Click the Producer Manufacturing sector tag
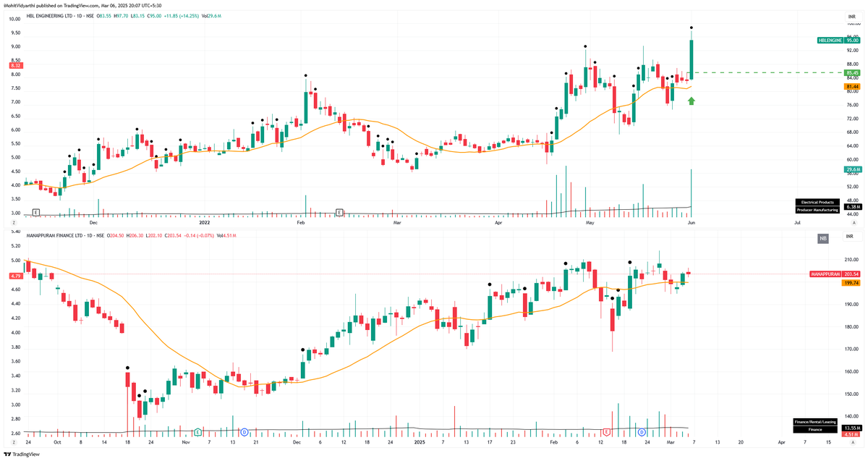This screenshot has width=868, height=461. [x=817, y=210]
